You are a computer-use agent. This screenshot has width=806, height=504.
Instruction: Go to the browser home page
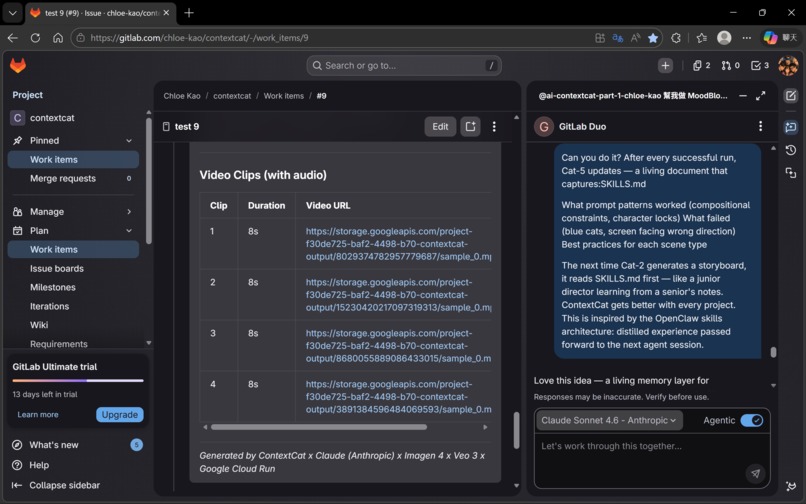[x=58, y=38]
